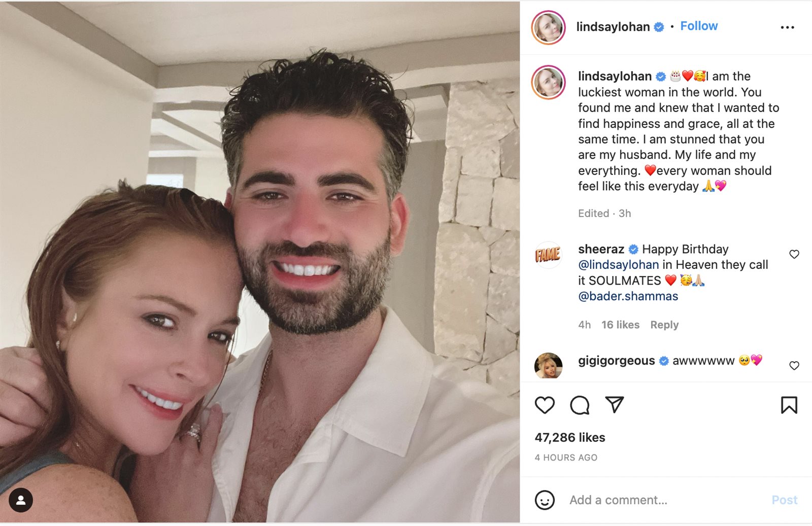Screen dimensions: 812x526
Task: Open gigigorgeous profile avatar
Action: click(548, 366)
